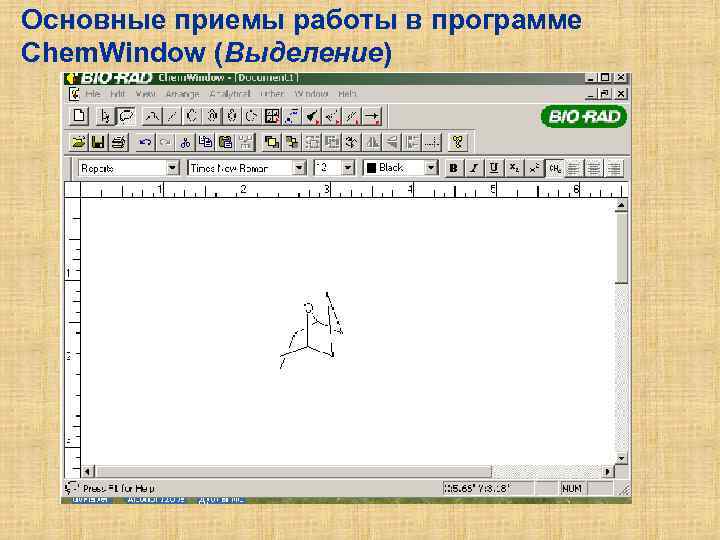Click the vertical scrollbar thumb
The height and width of the screenshot is (540, 720).
coord(621,247)
